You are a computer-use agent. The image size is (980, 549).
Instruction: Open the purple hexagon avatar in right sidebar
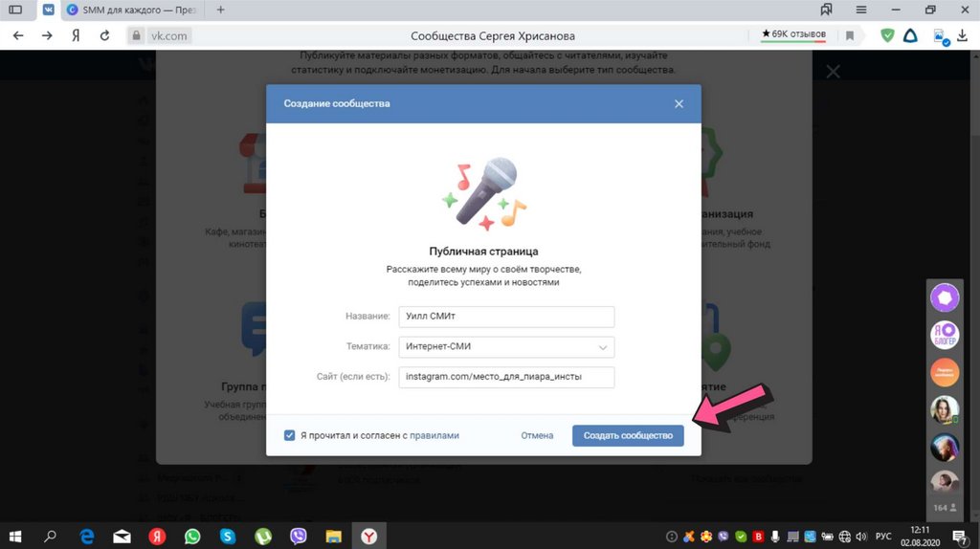(x=945, y=297)
